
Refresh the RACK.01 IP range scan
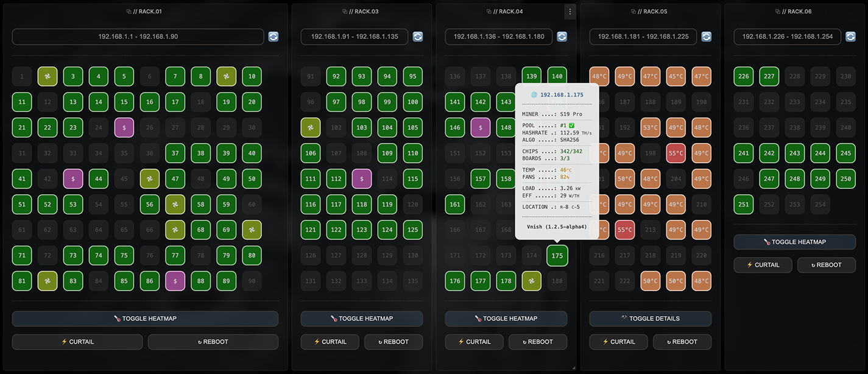click(273, 37)
